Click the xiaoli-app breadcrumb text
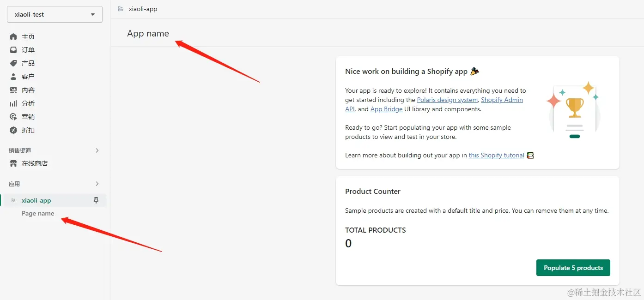The height and width of the screenshot is (300, 644). 143,9
